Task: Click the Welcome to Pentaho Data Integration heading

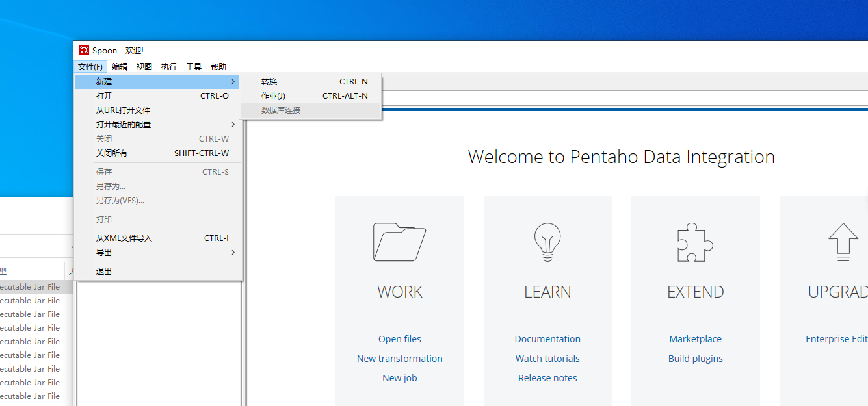Action: 621,157
